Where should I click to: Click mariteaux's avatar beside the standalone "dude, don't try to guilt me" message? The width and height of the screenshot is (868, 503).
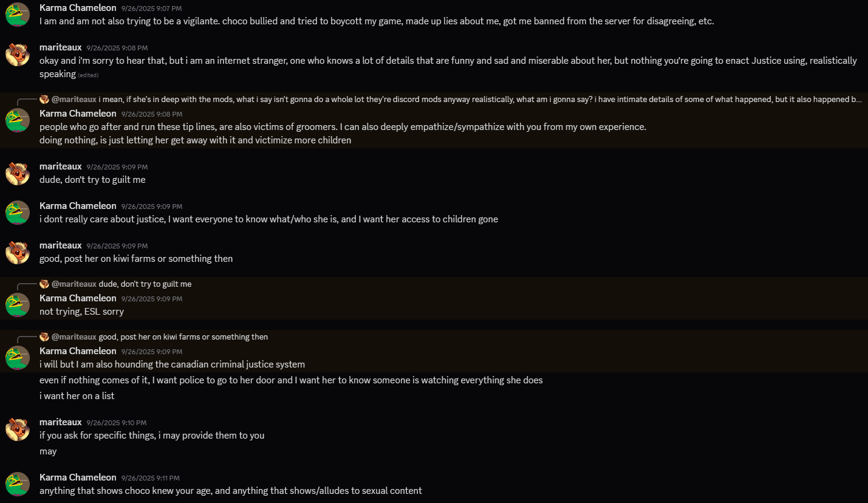pos(18,173)
